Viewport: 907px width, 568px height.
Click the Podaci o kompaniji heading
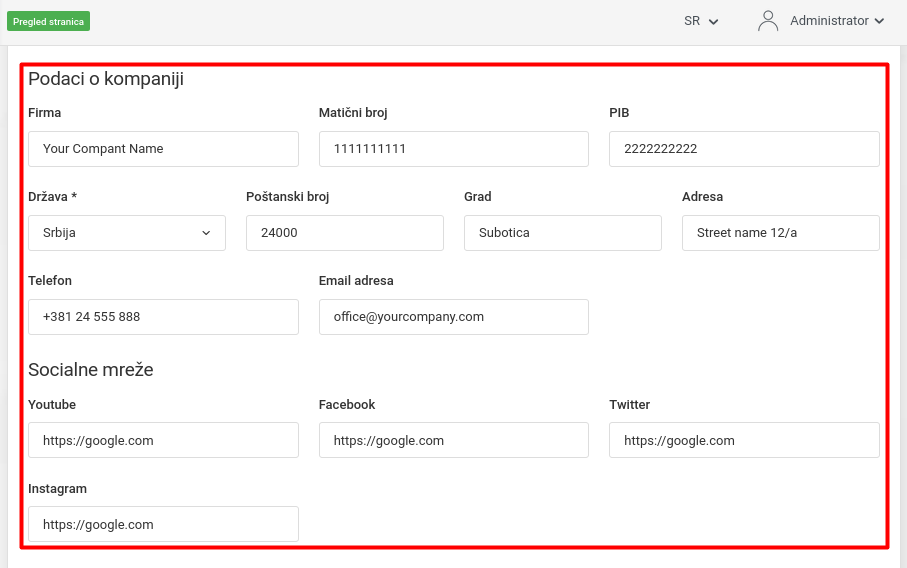coord(106,79)
